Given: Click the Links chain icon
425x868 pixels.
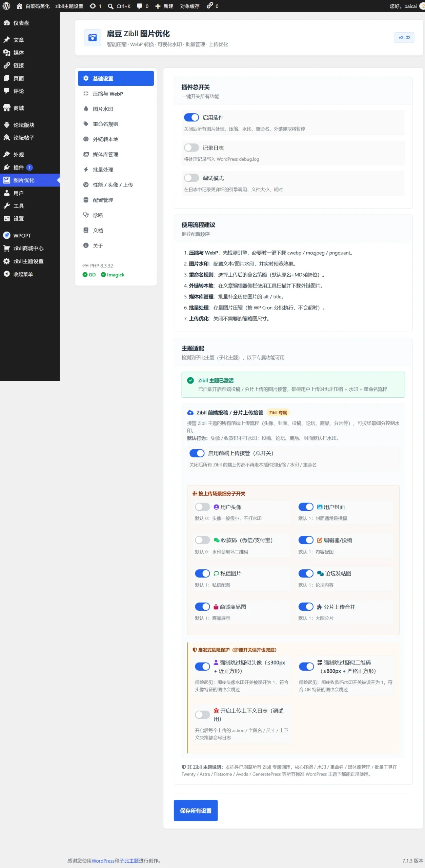Looking at the screenshot, I should pyautogui.click(x=7, y=65).
